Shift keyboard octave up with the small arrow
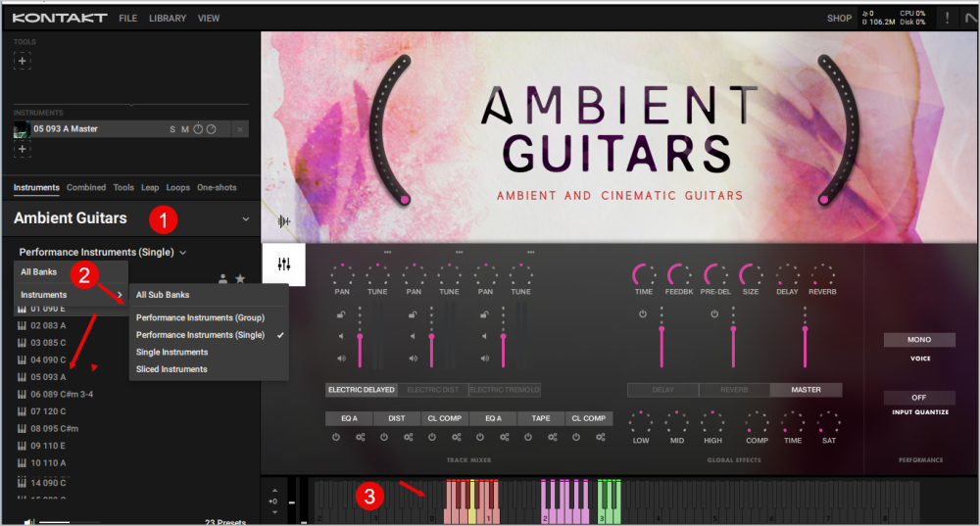Screen dimensions: 980x526 274,491
